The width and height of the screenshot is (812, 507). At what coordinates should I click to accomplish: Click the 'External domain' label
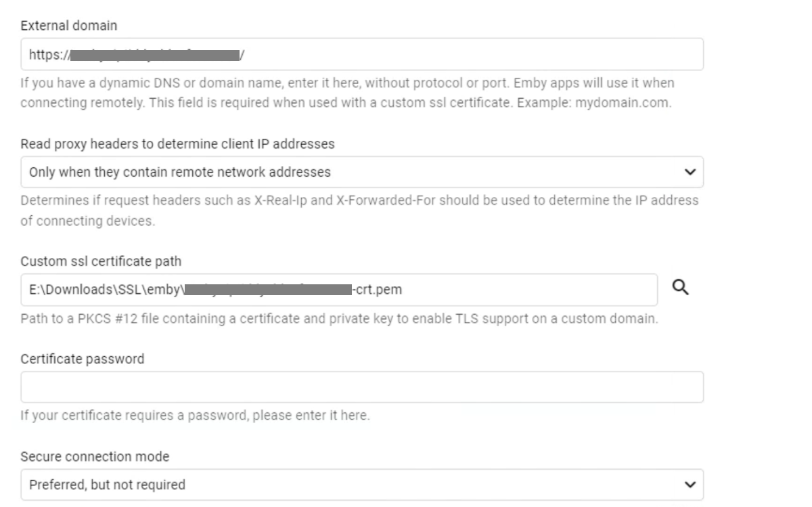(x=69, y=26)
